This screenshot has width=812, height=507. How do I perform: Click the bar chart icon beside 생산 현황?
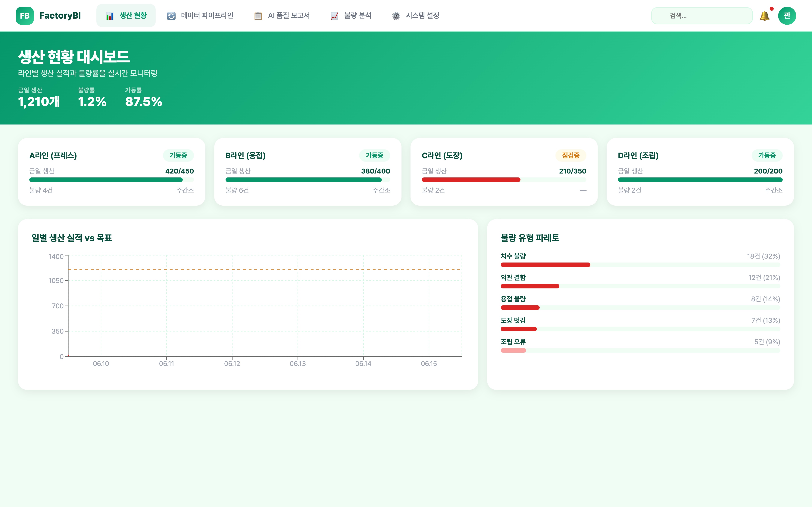point(110,16)
